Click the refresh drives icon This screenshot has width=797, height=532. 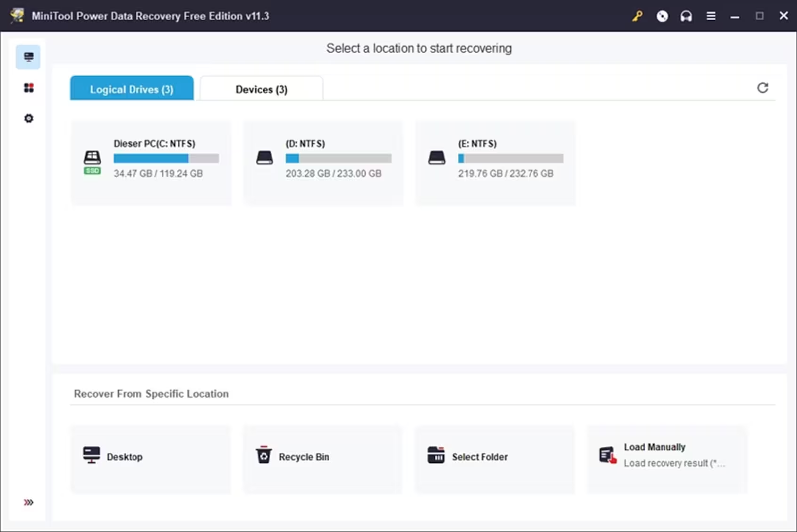click(762, 88)
